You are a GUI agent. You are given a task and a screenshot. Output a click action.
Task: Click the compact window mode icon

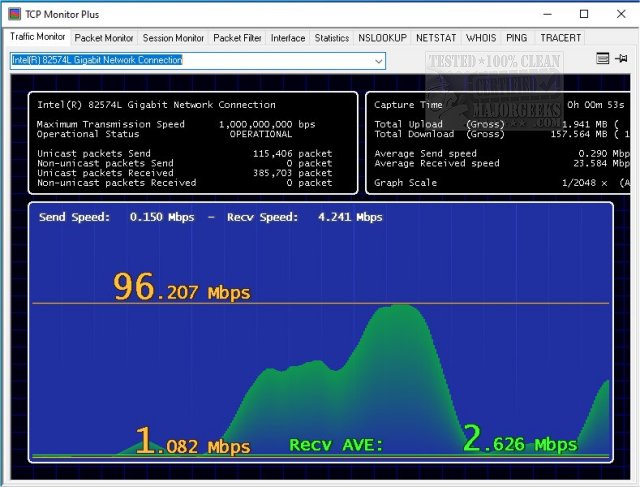(602, 60)
